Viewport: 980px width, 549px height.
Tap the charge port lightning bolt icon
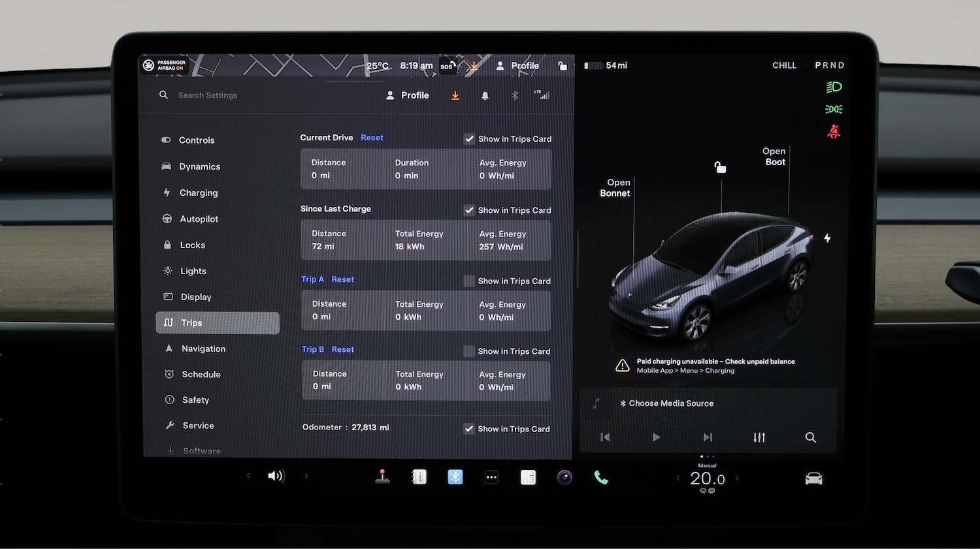[827, 238]
